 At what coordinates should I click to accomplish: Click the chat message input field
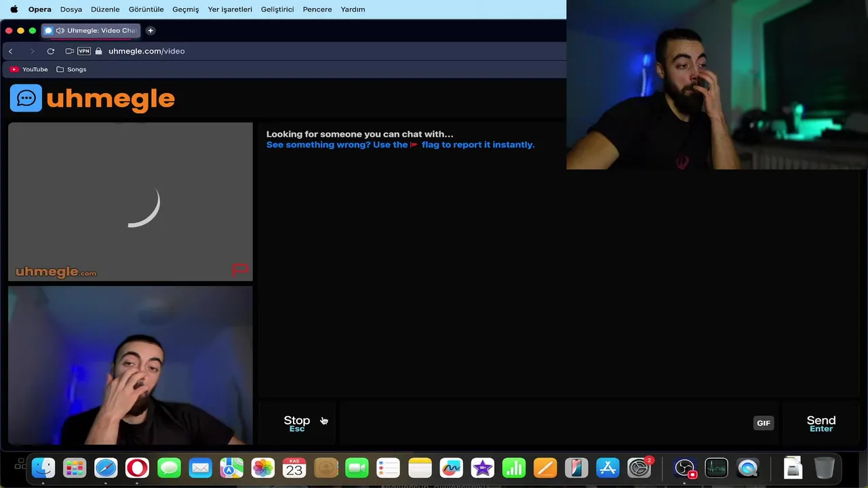(x=546, y=423)
